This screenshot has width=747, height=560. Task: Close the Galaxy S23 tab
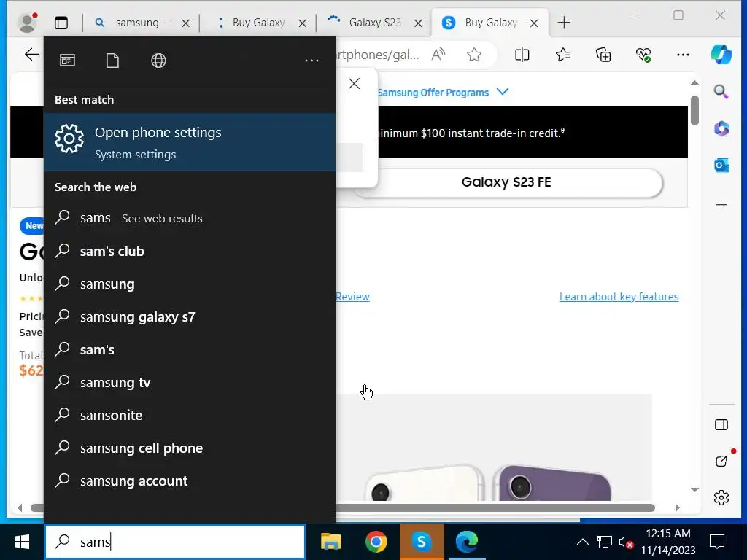418,23
